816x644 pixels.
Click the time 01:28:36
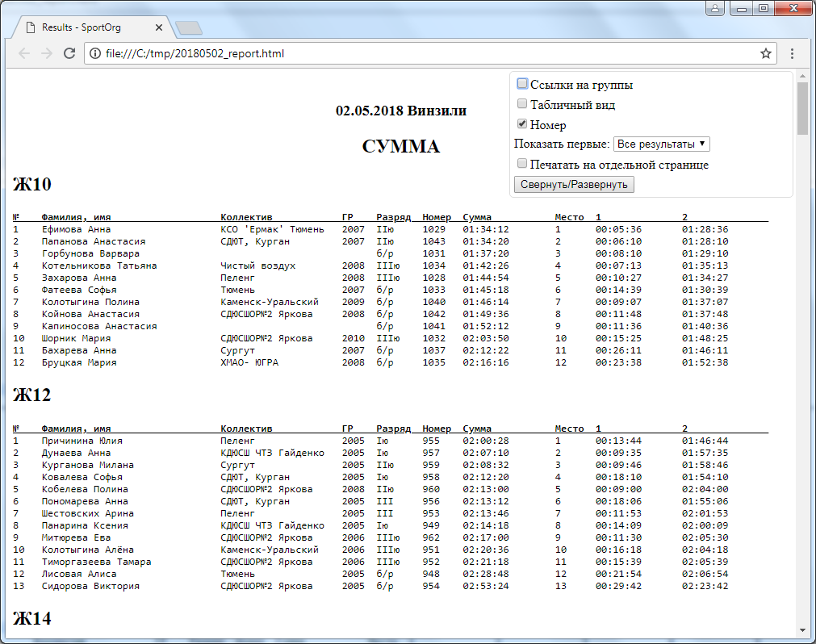tap(705, 229)
